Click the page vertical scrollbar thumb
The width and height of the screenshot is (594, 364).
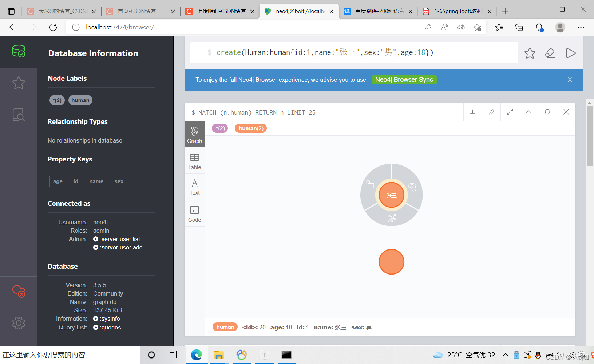point(590,136)
